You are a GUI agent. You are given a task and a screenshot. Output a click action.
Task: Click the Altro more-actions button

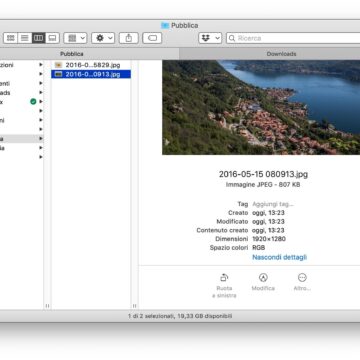point(302,282)
